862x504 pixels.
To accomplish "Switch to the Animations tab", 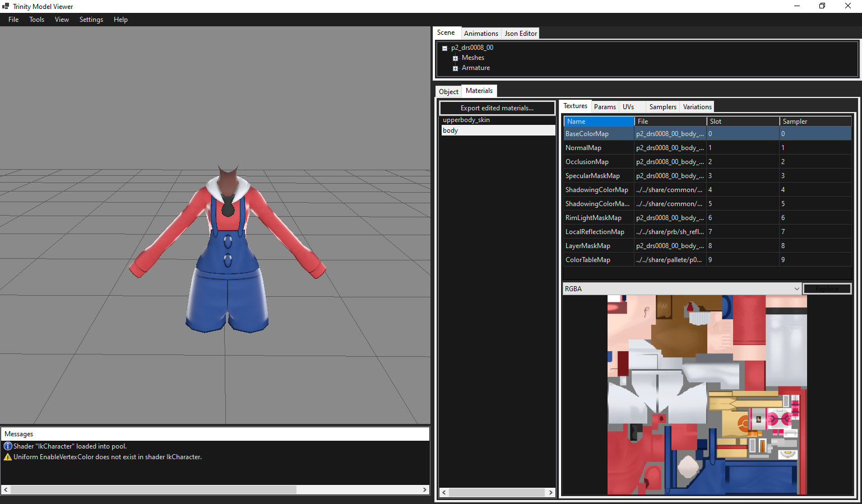I will pos(481,34).
